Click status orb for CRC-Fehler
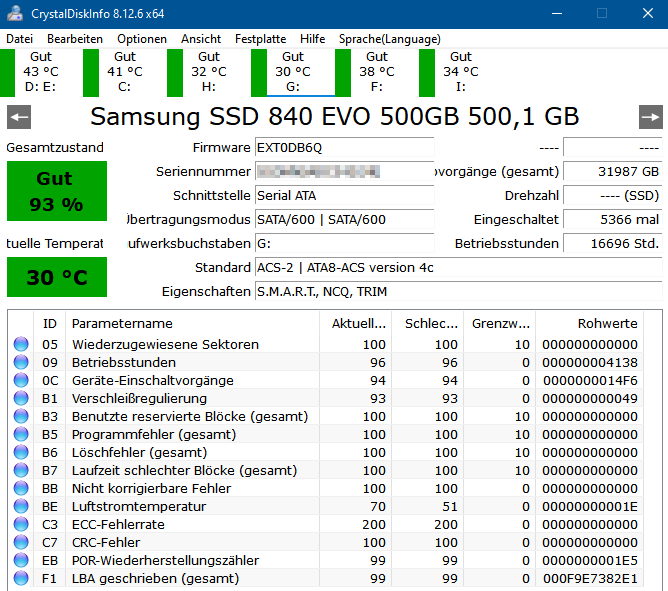 (x=21, y=542)
